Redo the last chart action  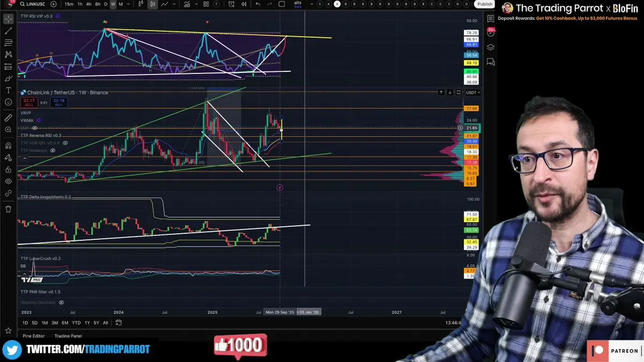point(270,4)
